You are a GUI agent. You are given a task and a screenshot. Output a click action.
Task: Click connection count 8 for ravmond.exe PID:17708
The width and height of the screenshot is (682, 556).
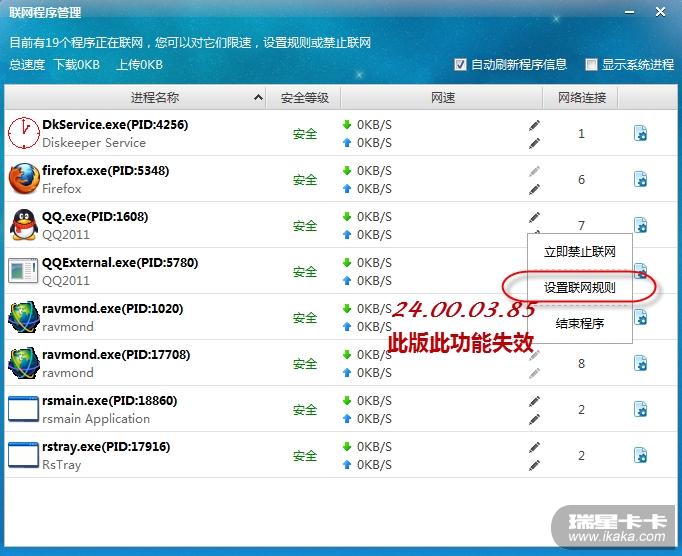pos(581,363)
